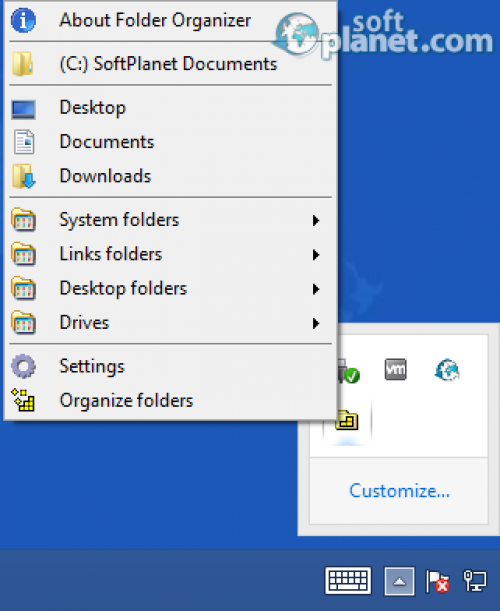The image size is (500, 611).
Task: Click the Action Center flag icon
Action: coord(437,581)
